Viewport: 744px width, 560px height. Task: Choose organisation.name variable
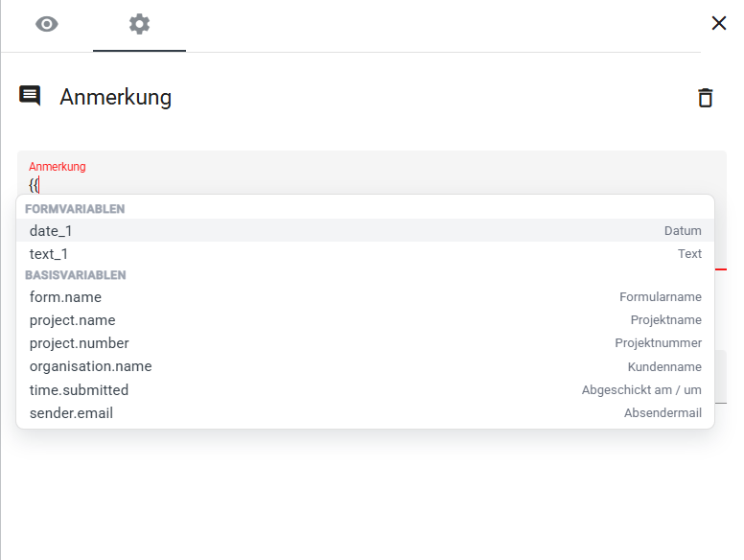90,366
